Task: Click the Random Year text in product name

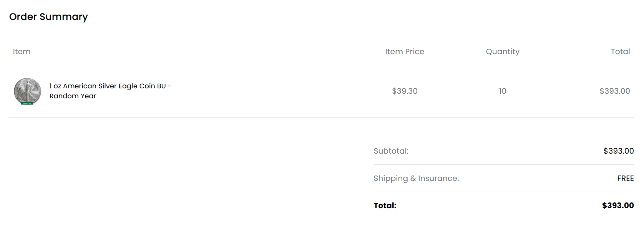Action: pyautogui.click(x=73, y=96)
